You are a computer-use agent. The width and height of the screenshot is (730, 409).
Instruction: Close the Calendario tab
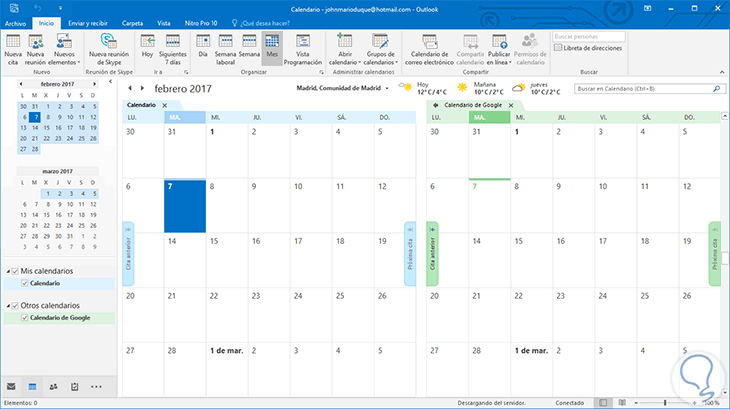point(165,105)
